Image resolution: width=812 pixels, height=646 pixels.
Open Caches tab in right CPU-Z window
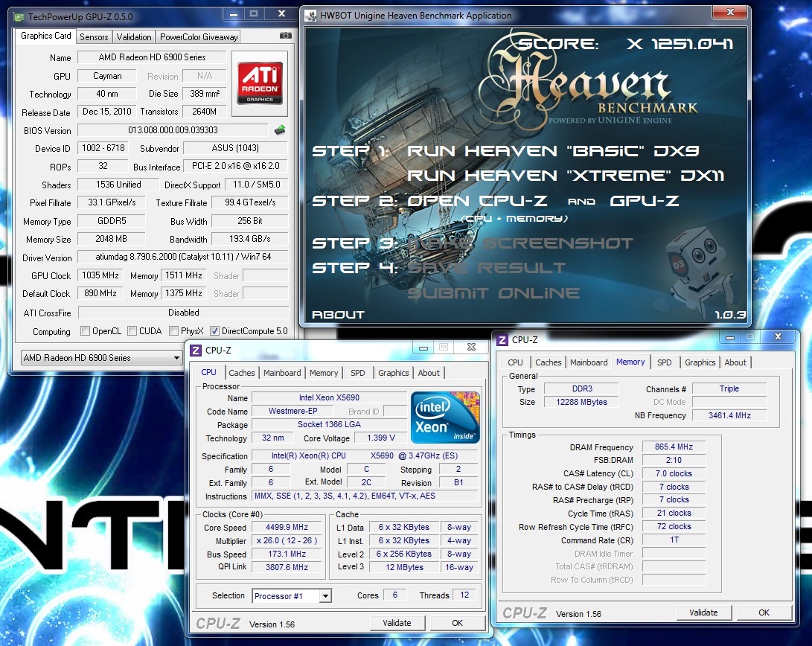[x=548, y=362]
